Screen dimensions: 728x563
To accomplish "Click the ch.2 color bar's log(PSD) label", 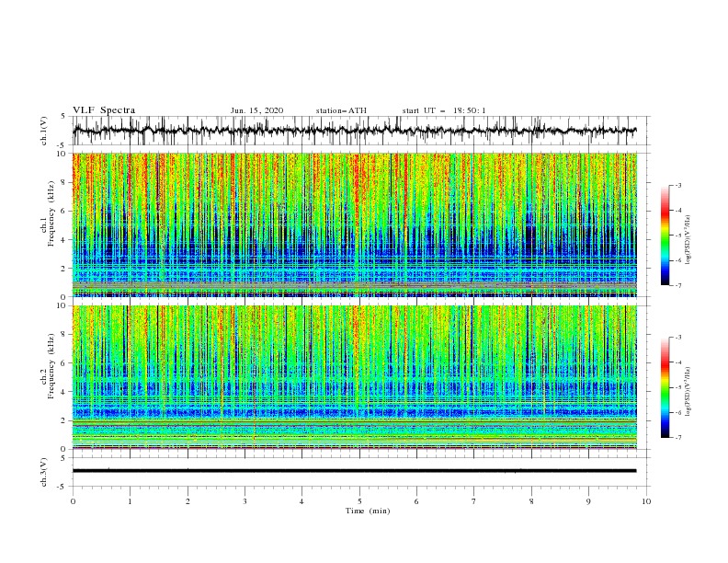I will pos(688,391).
